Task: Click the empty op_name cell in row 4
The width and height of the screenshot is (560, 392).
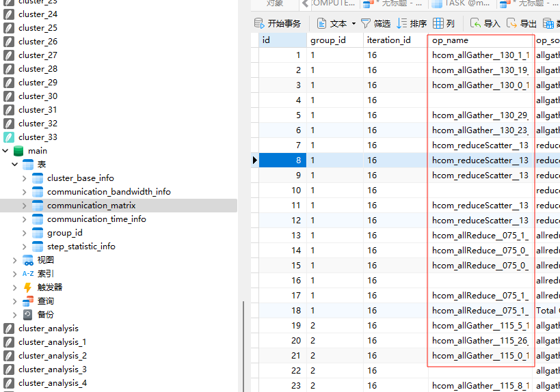Action: point(481,100)
